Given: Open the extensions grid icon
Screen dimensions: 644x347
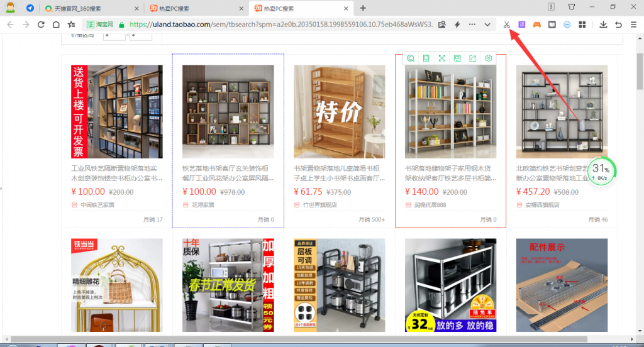Looking at the screenshot, I should tap(582, 25).
